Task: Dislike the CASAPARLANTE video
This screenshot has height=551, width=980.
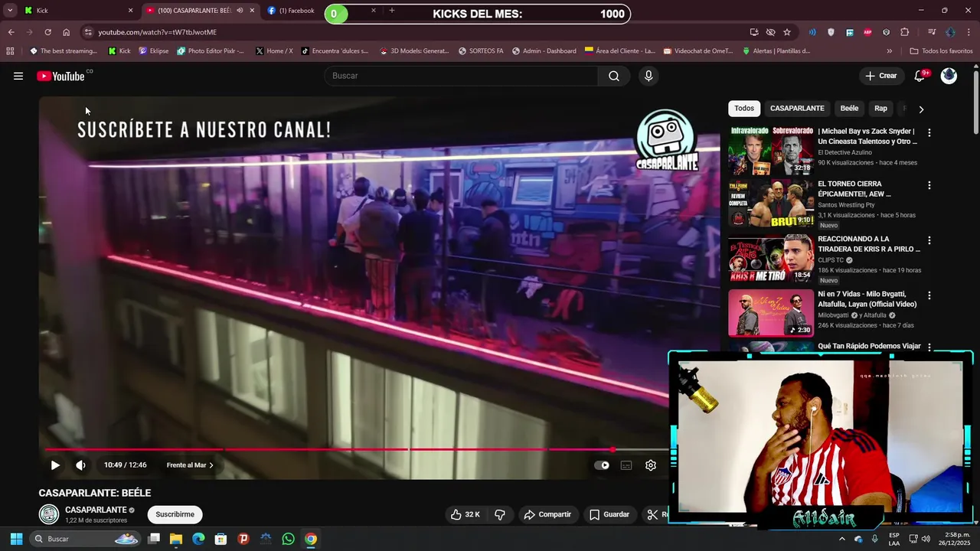Action: pyautogui.click(x=499, y=514)
